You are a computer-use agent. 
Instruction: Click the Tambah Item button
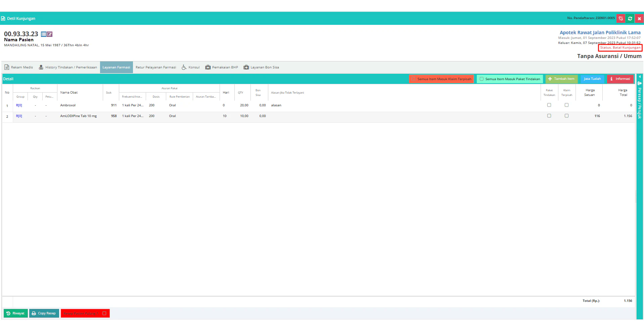pos(561,79)
